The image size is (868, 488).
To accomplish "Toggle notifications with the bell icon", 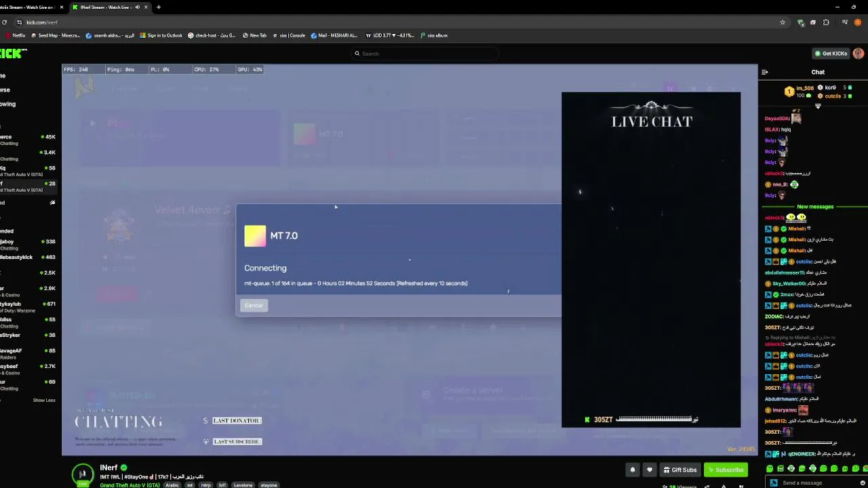I will (x=633, y=470).
